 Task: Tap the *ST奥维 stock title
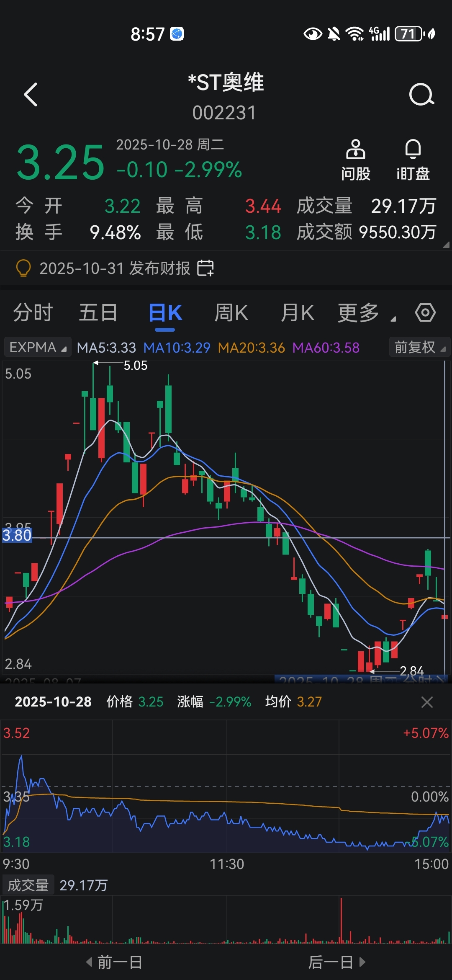[226, 82]
